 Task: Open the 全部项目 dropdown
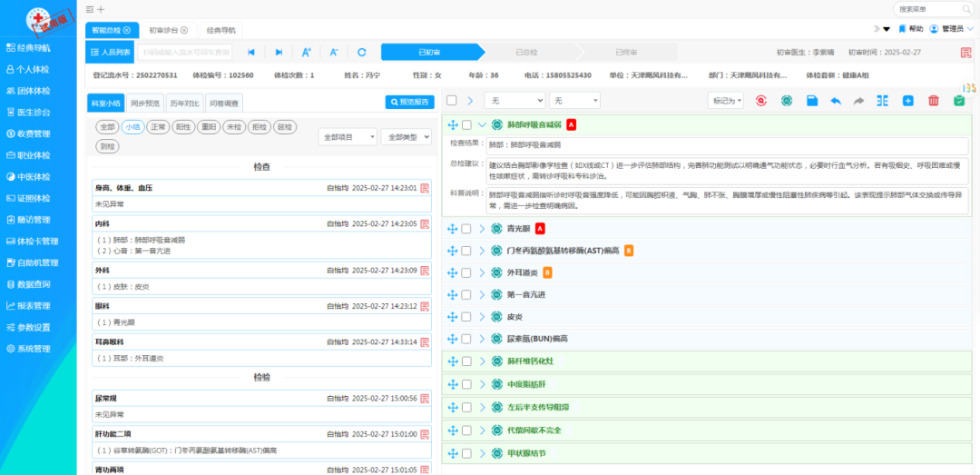[x=348, y=136]
